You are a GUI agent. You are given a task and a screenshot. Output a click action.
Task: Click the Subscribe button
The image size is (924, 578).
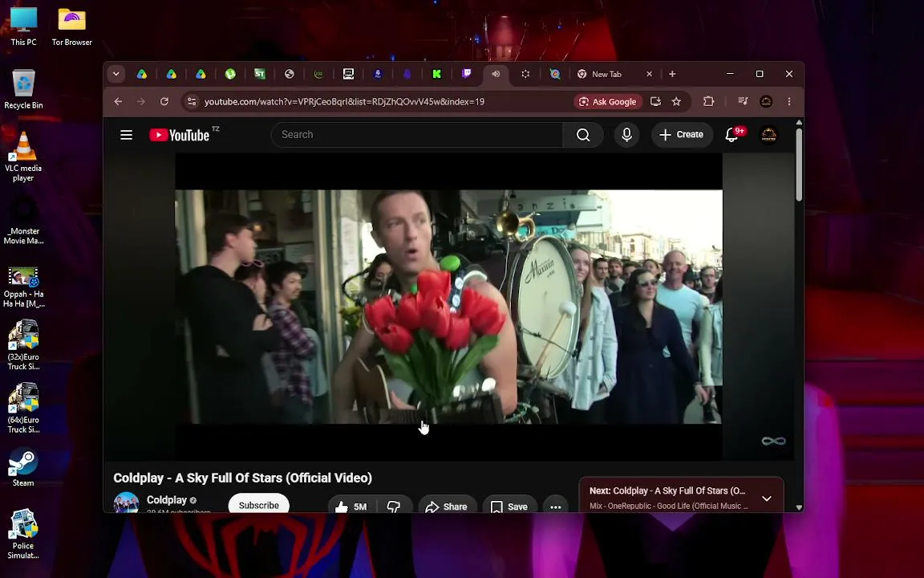click(259, 505)
